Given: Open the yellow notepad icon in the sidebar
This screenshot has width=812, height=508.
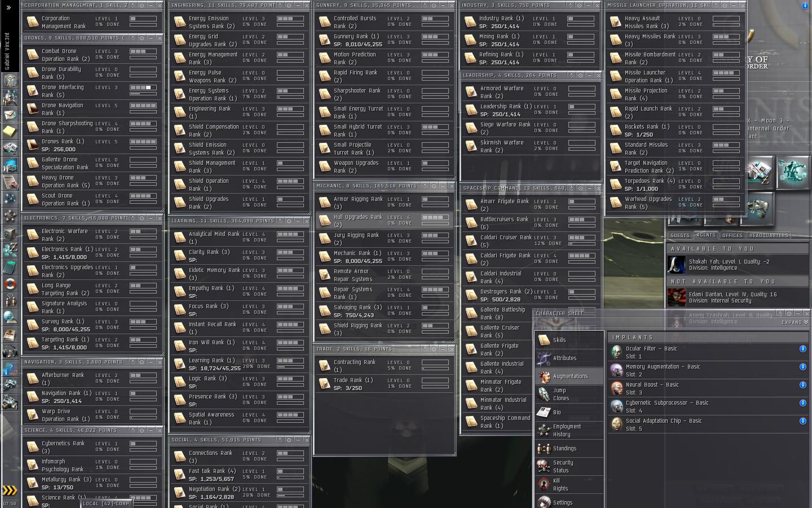Looking at the screenshot, I should click(x=10, y=132).
